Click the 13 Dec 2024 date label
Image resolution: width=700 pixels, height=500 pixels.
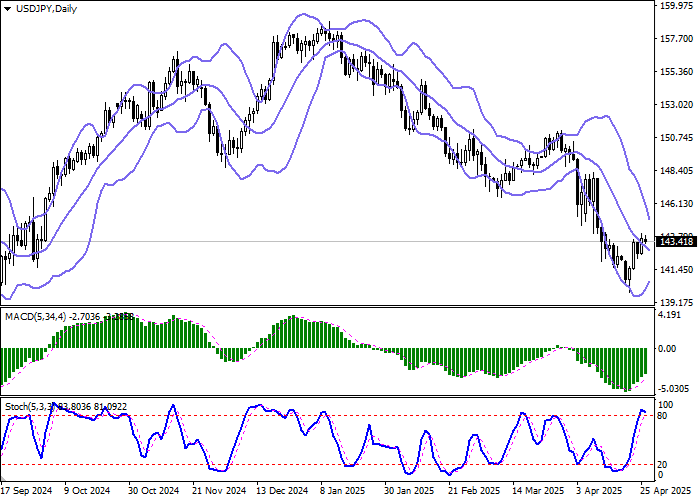(282, 491)
